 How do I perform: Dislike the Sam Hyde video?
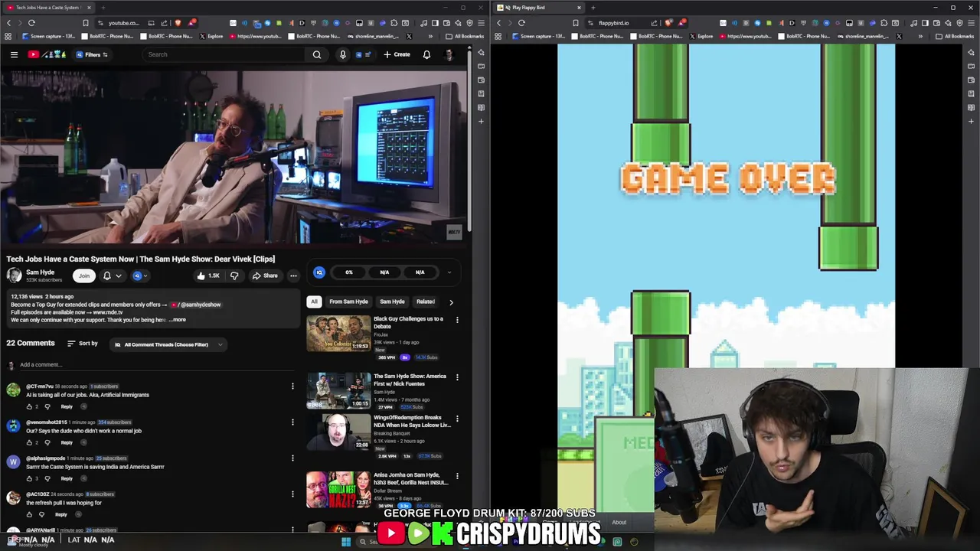pos(234,275)
